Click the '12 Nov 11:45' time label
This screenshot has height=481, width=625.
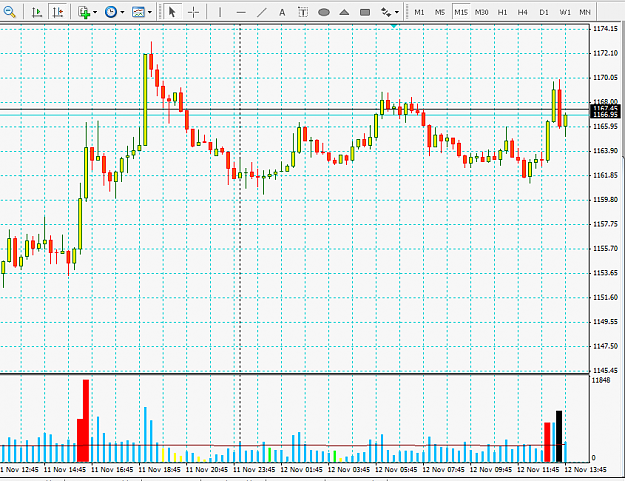tap(539, 469)
